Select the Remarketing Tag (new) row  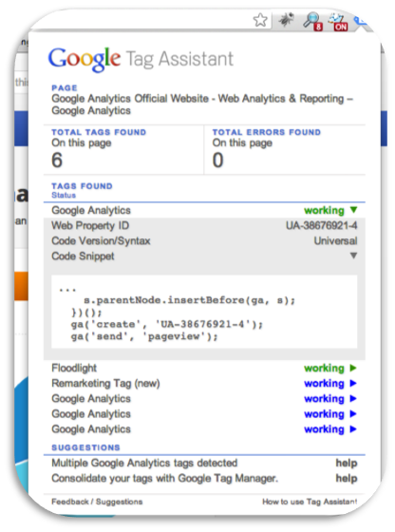[x=204, y=384]
